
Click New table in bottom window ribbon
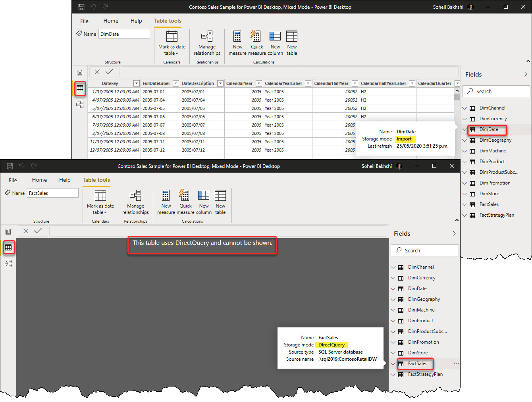[220, 202]
